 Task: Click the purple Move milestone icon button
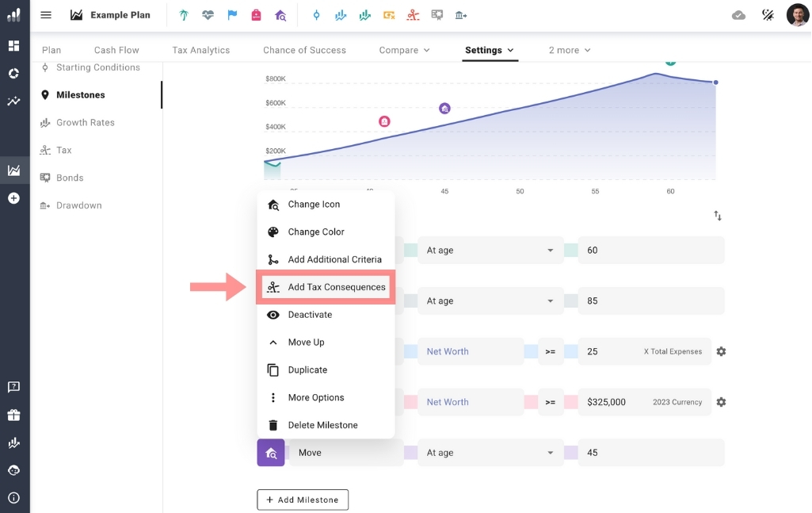coord(271,453)
